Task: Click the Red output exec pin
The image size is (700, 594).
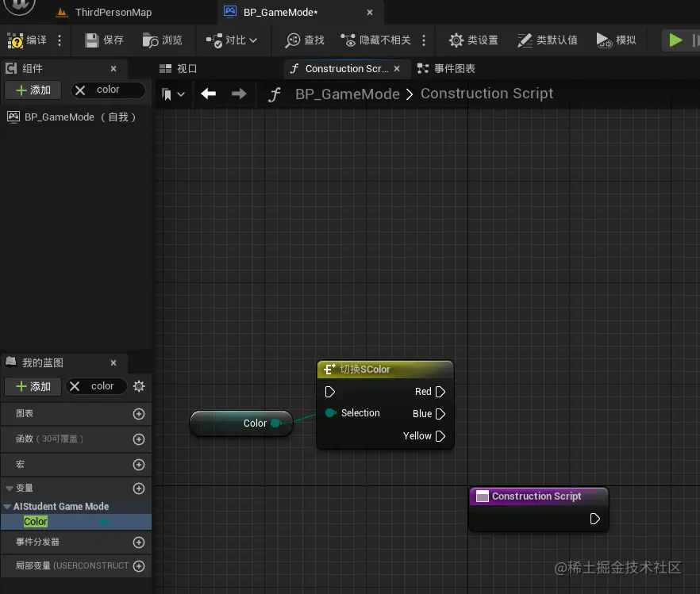Action: [x=440, y=392]
